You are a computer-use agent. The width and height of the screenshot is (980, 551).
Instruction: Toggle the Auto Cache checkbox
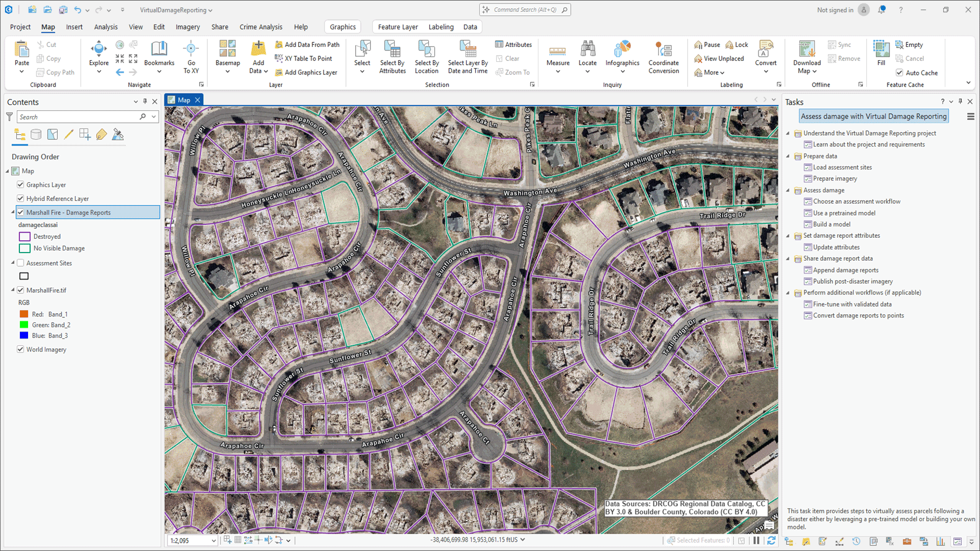point(900,73)
